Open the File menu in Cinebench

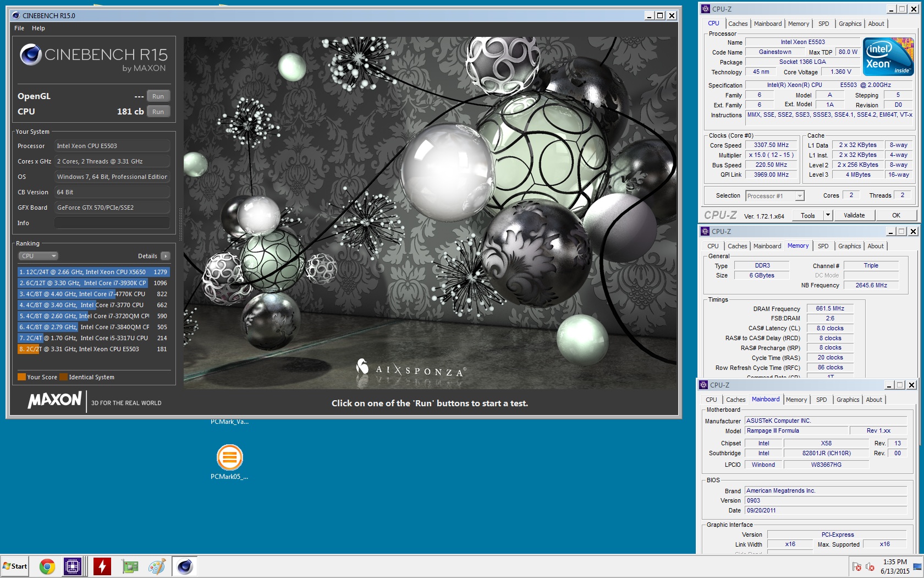point(19,28)
